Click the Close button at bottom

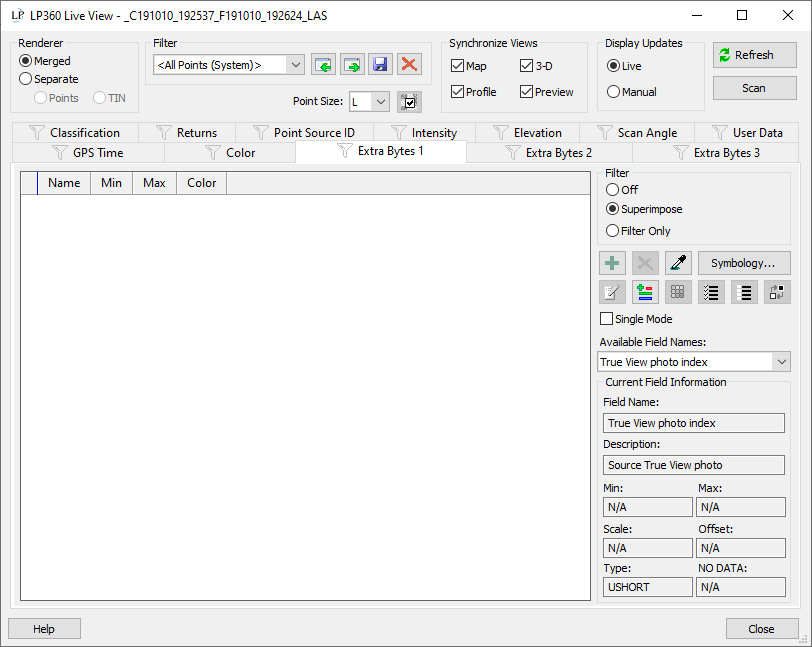(x=762, y=629)
